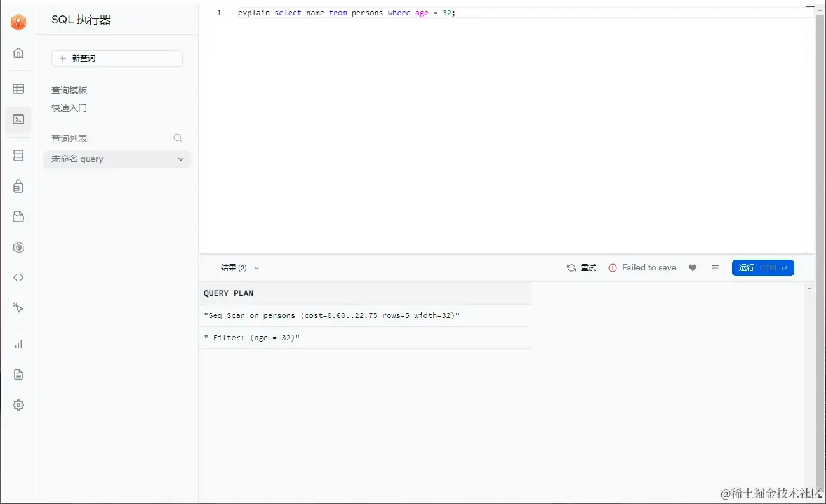
Task: Open the 结果 (2) dropdown
Action: pyautogui.click(x=240, y=268)
